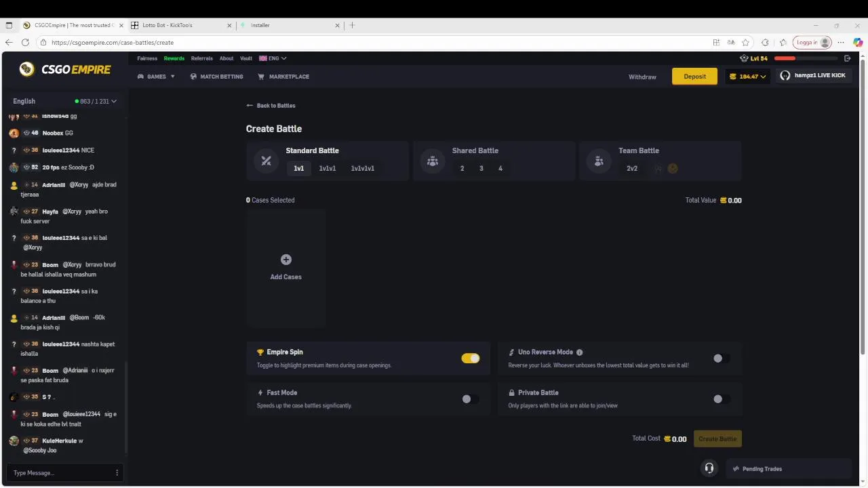Open browser extensions puzzle icon
Viewport: 868px width, 488px height.
click(765, 42)
